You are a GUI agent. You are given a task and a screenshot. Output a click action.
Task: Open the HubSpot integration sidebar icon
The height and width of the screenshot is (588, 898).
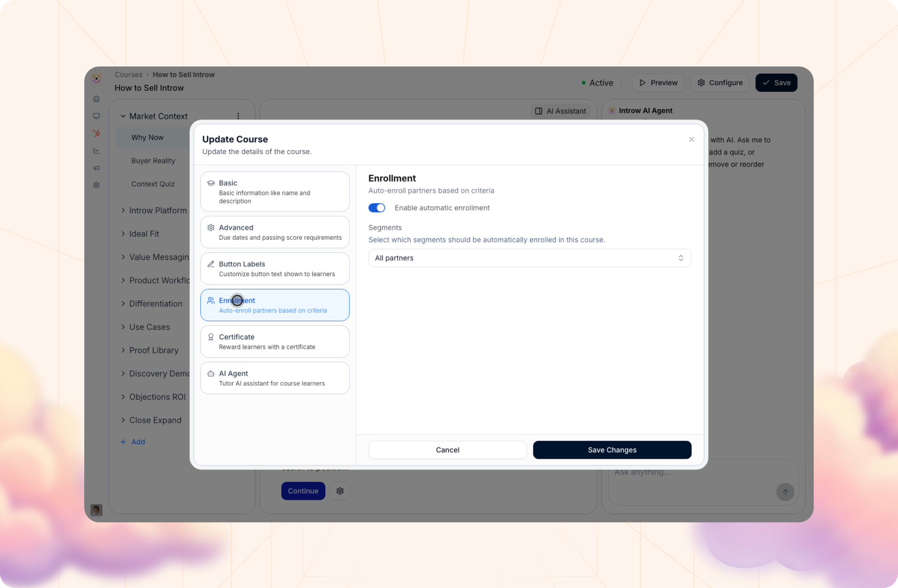pos(96,133)
